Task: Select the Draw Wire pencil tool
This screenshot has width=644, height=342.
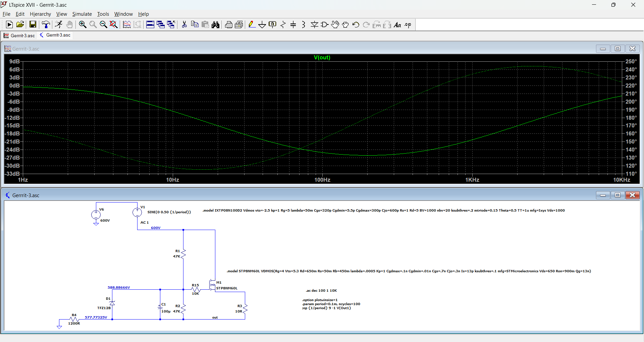Action: click(x=252, y=24)
